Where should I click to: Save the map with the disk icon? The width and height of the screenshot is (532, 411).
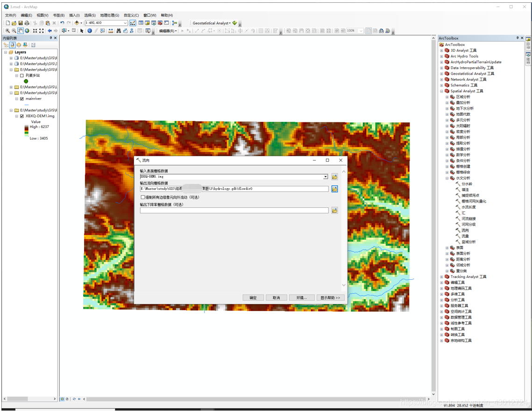point(21,23)
